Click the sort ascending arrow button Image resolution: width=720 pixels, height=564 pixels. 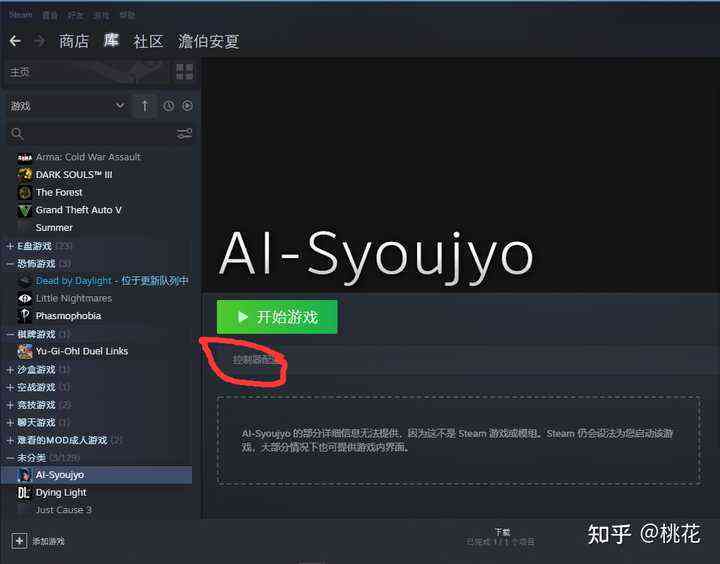(145, 106)
